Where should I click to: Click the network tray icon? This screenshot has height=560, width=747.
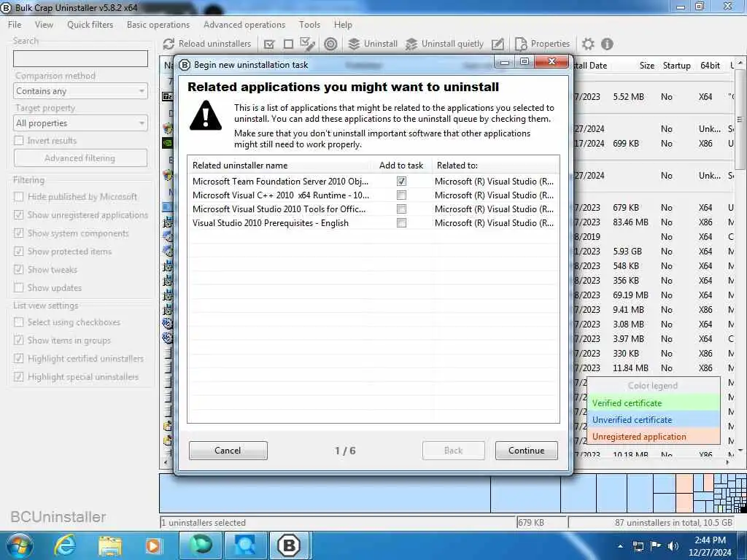[638, 546]
